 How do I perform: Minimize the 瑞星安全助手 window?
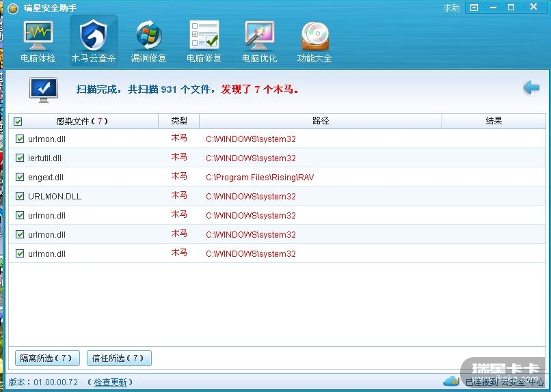(493, 8)
